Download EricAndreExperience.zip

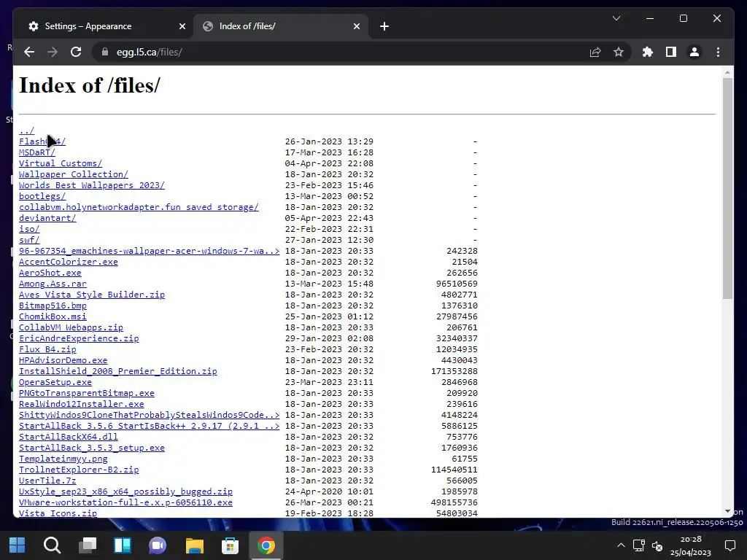[79, 338]
